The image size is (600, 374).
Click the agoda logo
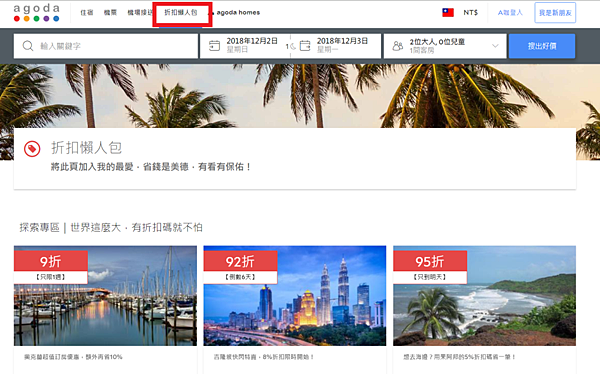coord(37,13)
